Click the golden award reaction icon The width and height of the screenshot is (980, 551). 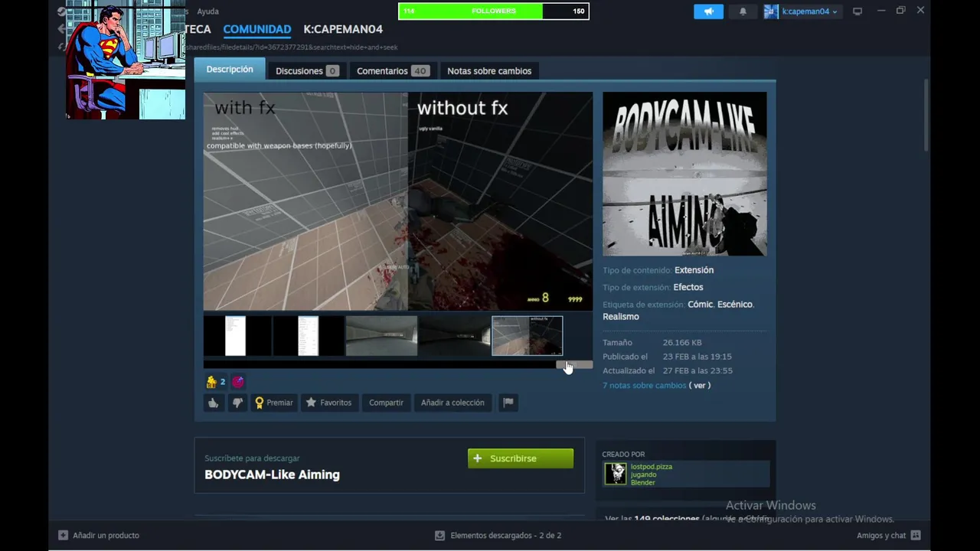click(211, 382)
